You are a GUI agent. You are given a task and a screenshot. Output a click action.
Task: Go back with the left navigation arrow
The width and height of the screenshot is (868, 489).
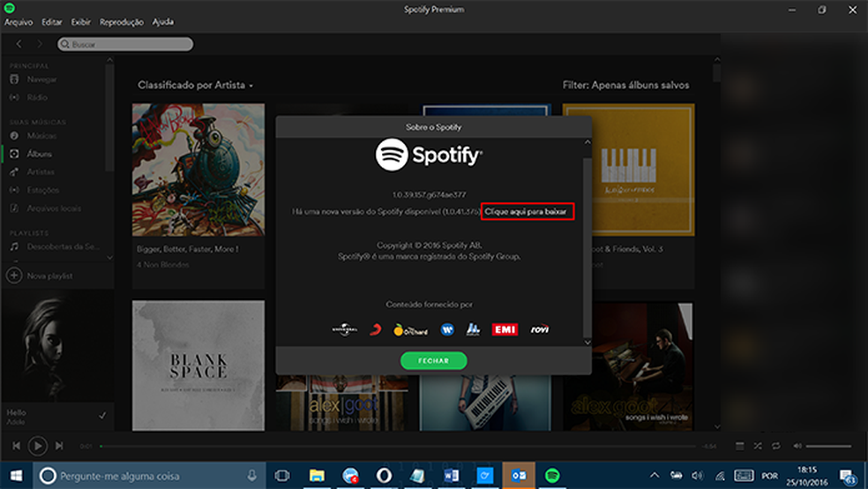(x=19, y=44)
